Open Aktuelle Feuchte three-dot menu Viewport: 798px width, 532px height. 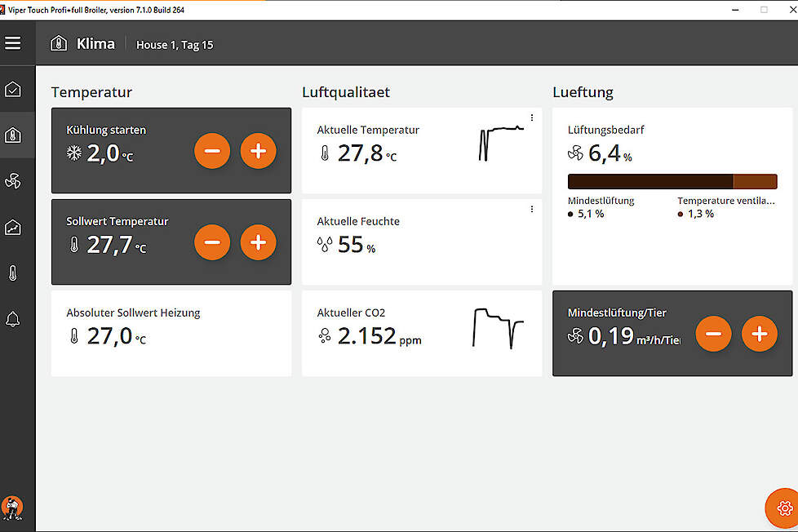point(532,209)
